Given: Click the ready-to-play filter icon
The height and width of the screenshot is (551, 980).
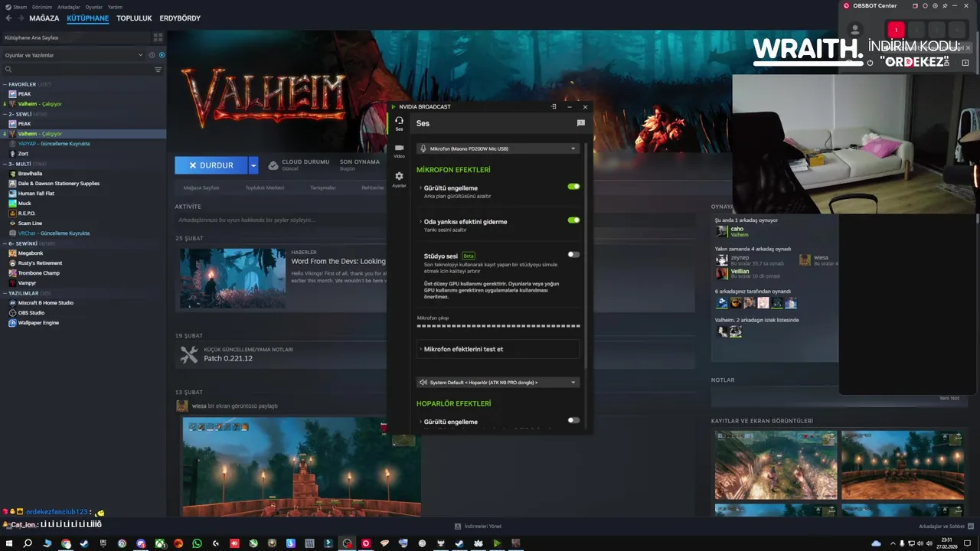Looking at the screenshot, I should pyautogui.click(x=162, y=55).
